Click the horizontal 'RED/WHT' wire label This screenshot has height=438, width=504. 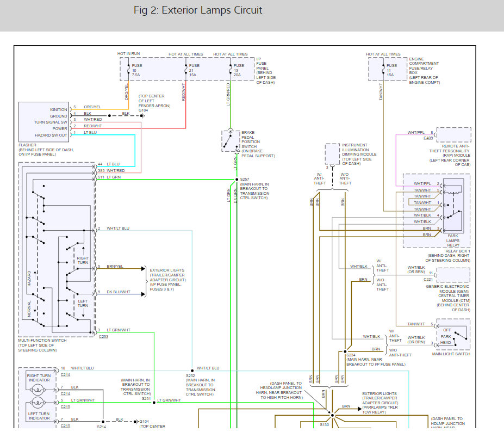[x=92, y=126]
